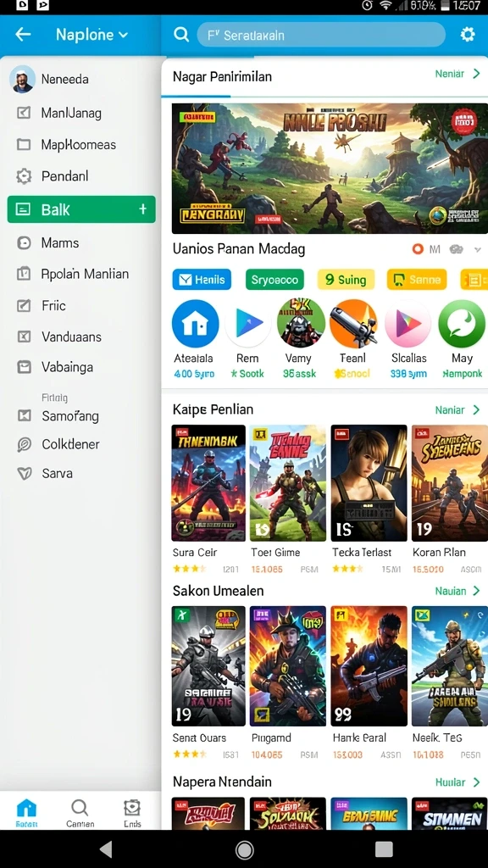Select the green Balk item
Image resolution: width=488 pixels, height=868 pixels.
[81, 209]
